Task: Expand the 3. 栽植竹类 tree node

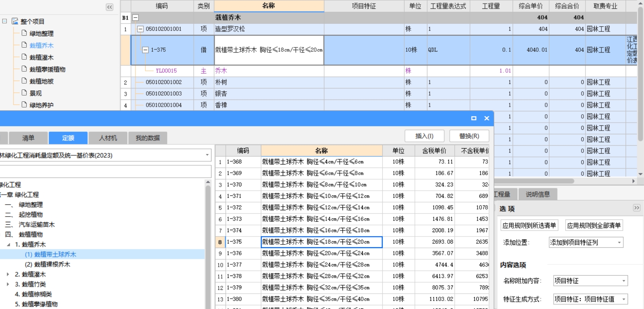Action: pos(8,284)
